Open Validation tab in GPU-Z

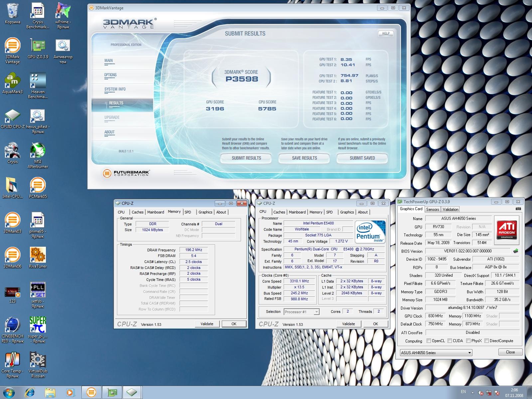pos(451,209)
